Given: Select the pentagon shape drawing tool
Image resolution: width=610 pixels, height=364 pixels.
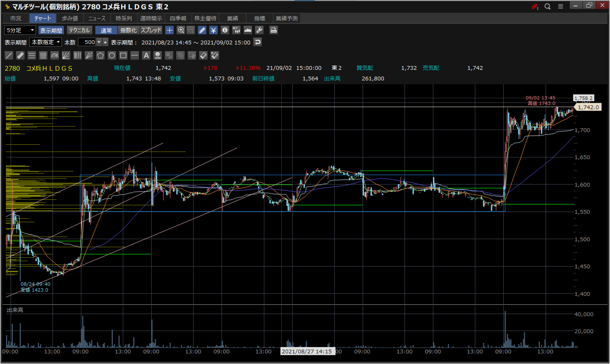Looking at the screenshot, I should pos(100,55).
